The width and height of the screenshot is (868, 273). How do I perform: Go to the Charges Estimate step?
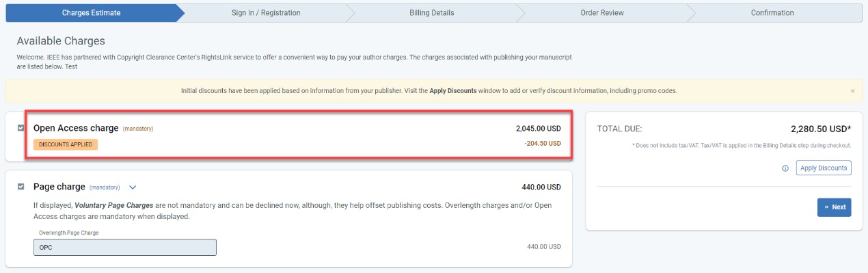(92, 13)
